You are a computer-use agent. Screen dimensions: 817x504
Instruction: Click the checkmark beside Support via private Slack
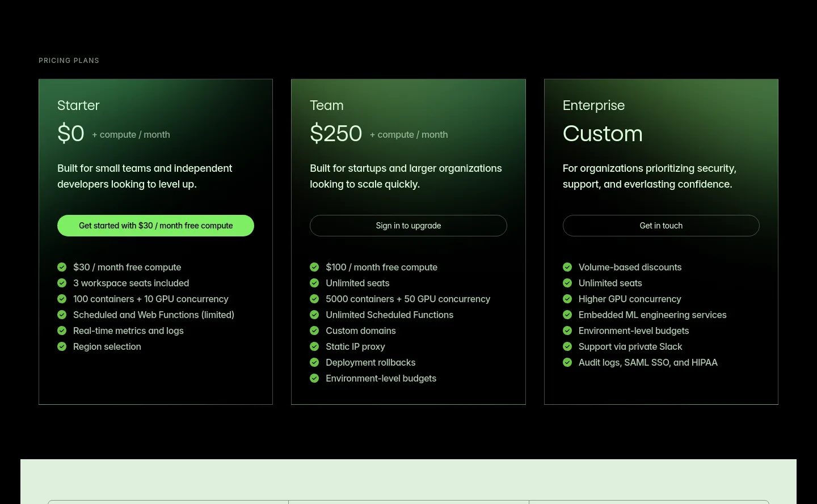tap(567, 346)
